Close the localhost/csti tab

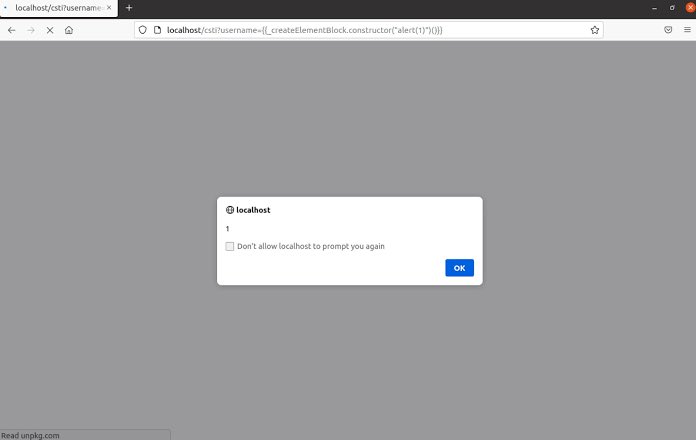(109, 8)
